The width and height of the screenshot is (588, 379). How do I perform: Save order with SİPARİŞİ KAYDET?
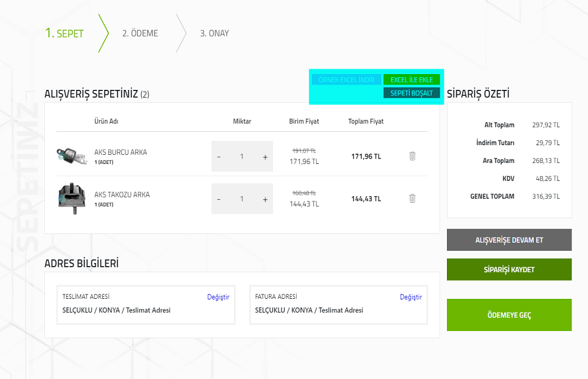[509, 270]
